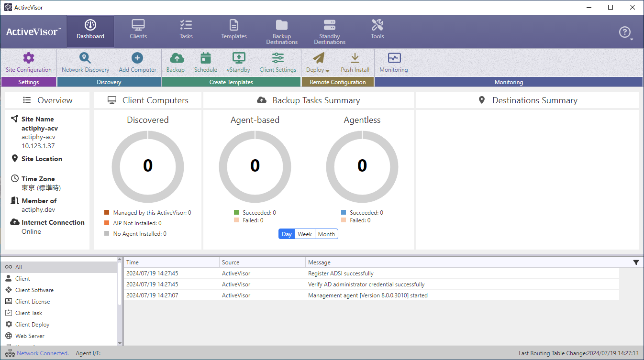Click Agent-based Succeeded green swatch
Viewport: 644px width, 360px height.
[x=236, y=212]
